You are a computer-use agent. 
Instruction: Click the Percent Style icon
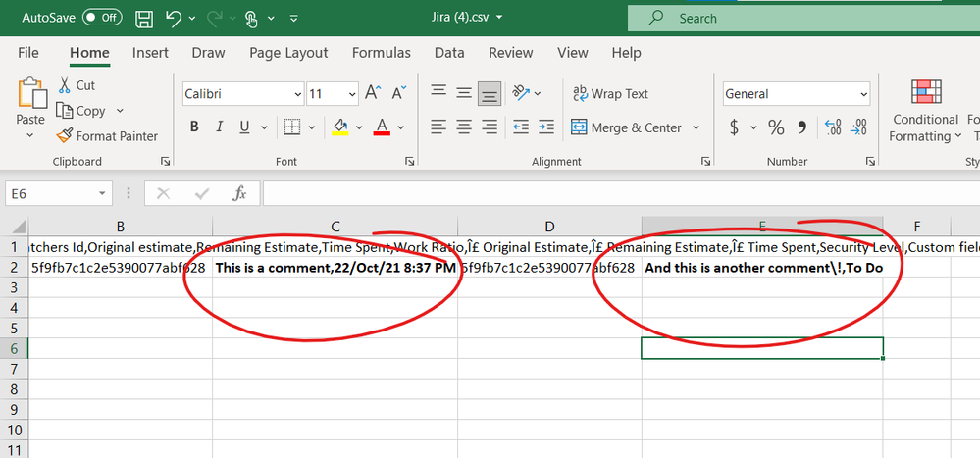pos(776,127)
